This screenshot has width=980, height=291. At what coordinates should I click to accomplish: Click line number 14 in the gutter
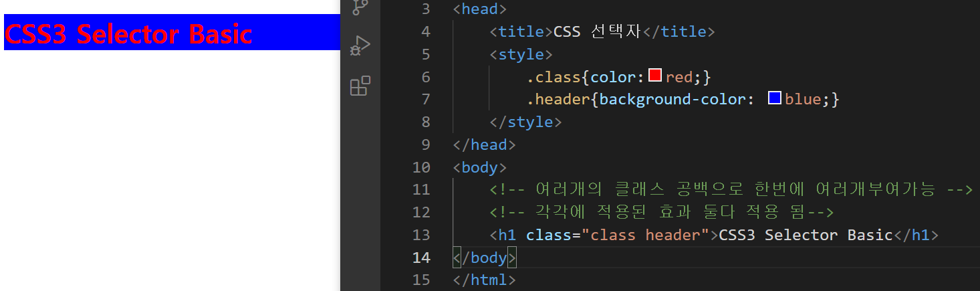(x=421, y=258)
